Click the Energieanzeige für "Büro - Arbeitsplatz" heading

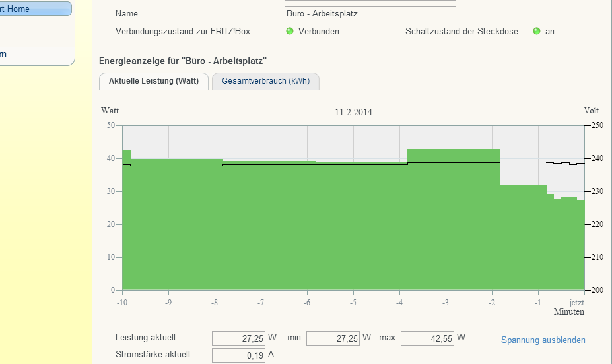coord(183,61)
